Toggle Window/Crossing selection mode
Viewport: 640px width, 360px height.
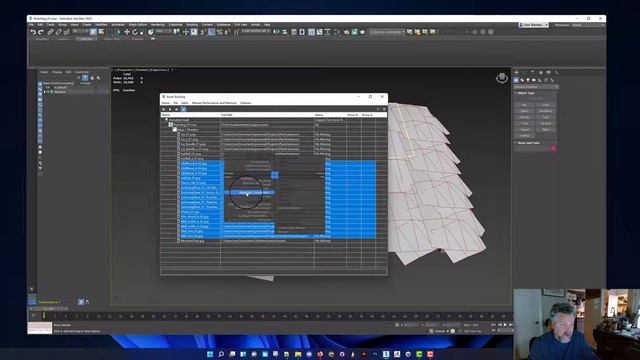[x=118, y=32]
